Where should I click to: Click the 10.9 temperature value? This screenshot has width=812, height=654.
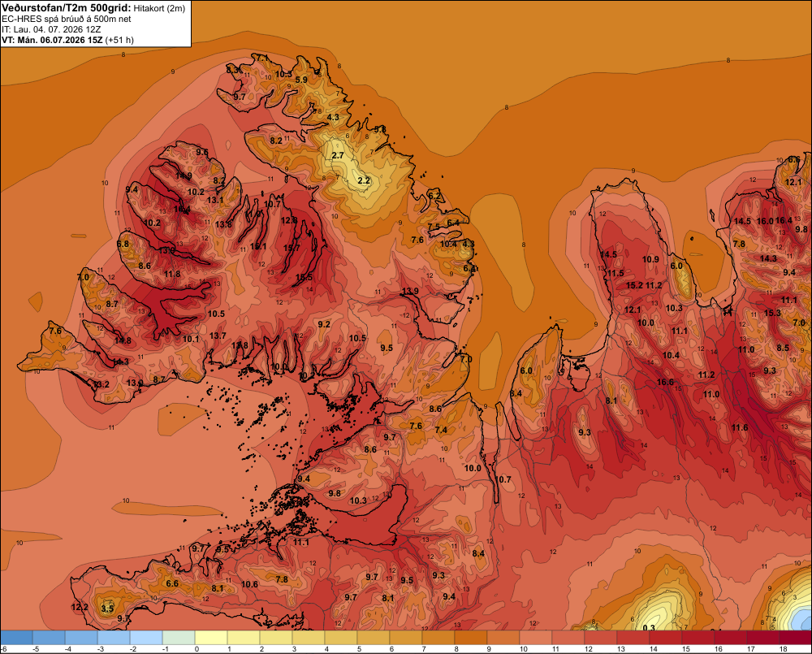pos(650,259)
